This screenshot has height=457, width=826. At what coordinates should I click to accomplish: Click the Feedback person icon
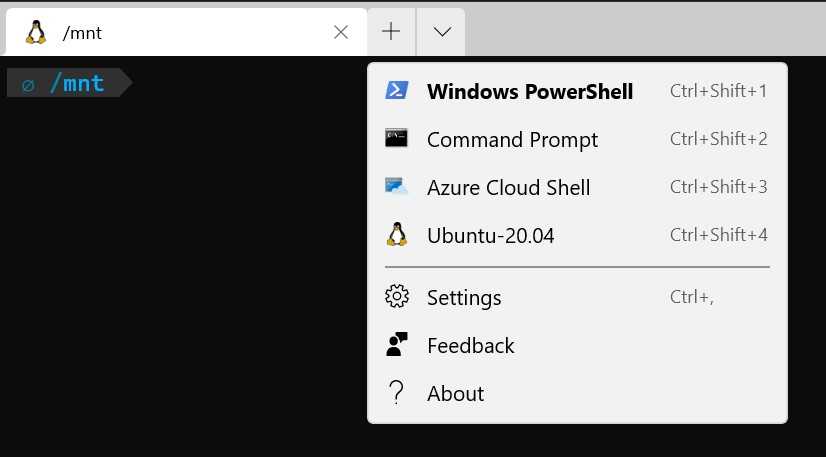pyautogui.click(x=396, y=345)
